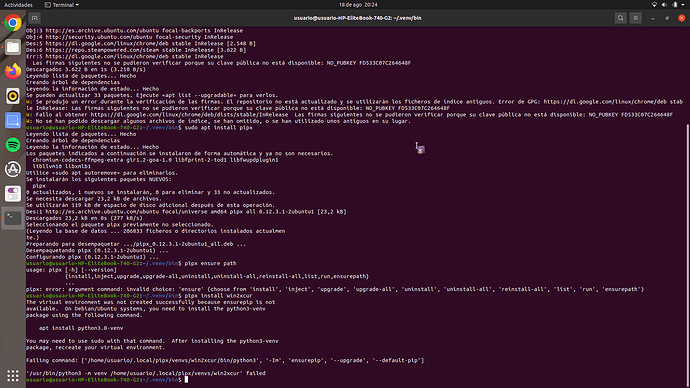Click the 'sudo apt install pipx' command
This screenshot has width=690, height=388.
point(218,128)
